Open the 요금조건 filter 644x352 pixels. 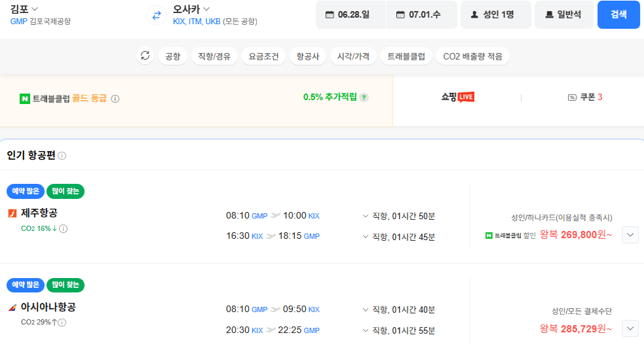pos(263,56)
